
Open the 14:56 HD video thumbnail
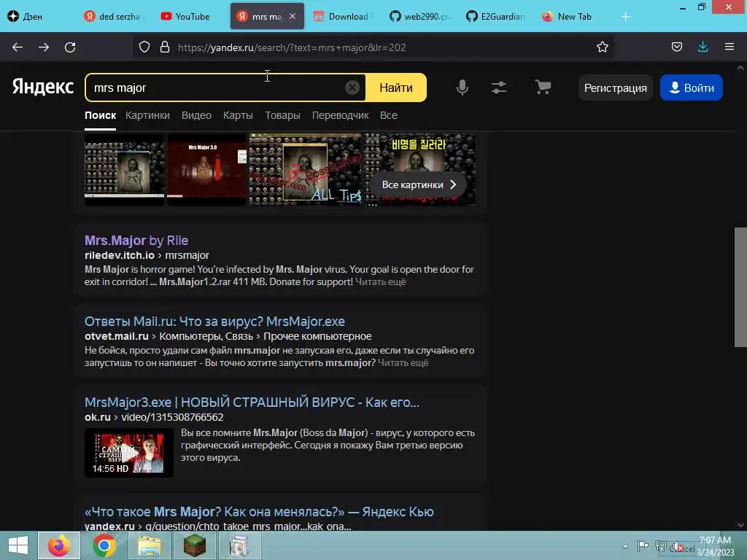[x=129, y=453]
